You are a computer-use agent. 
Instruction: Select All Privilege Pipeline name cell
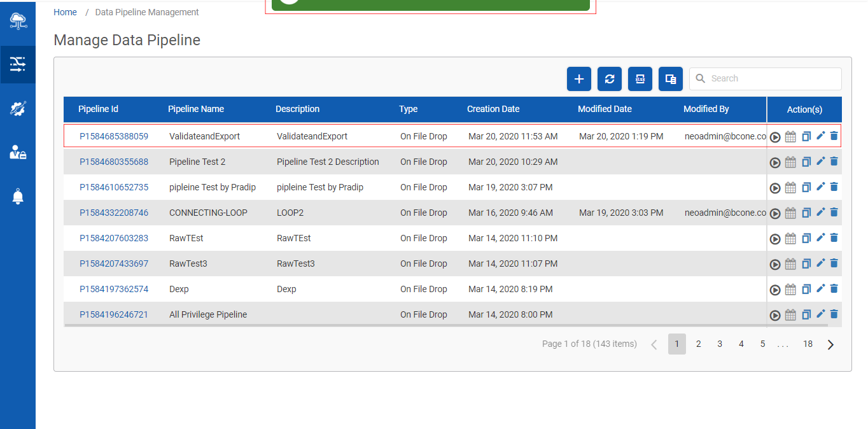[208, 314]
